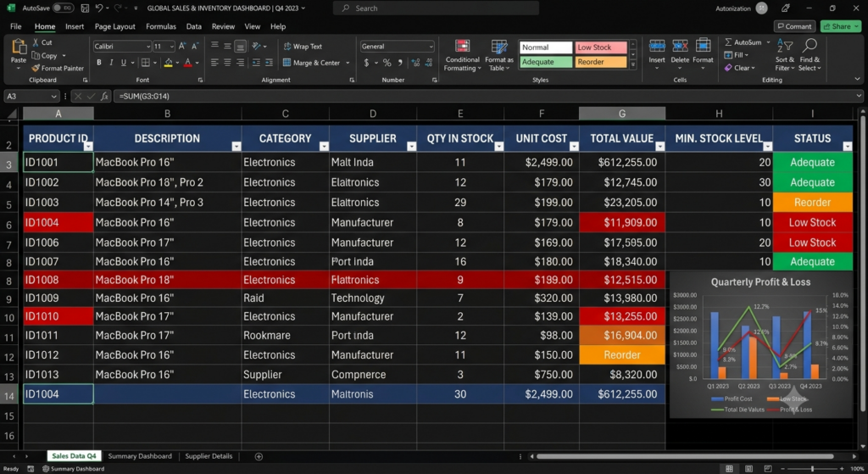
Task: Click the Increase Font Size icon
Action: pos(182,47)
